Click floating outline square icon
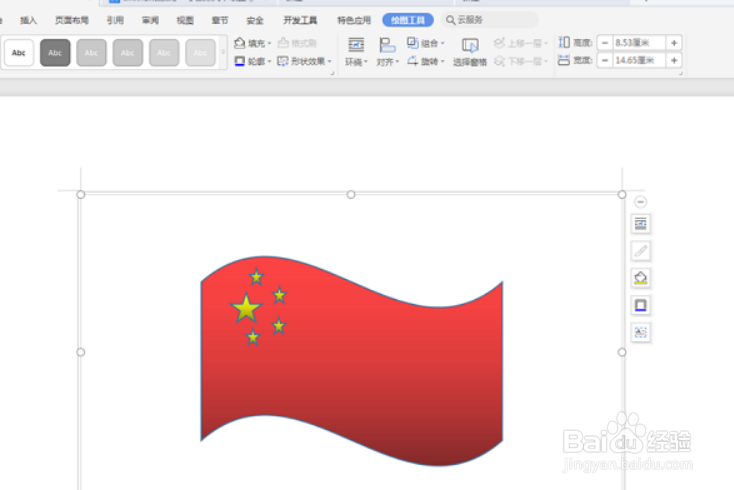Viewport: 734px width, 490px height. (x=641, y=305)
